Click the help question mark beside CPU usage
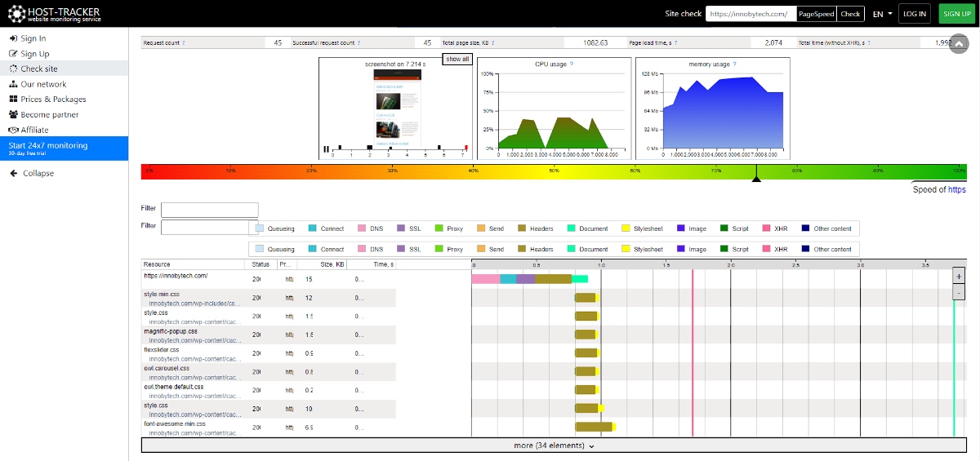This screenshot has width=980, height=461. tap(571, 64)
